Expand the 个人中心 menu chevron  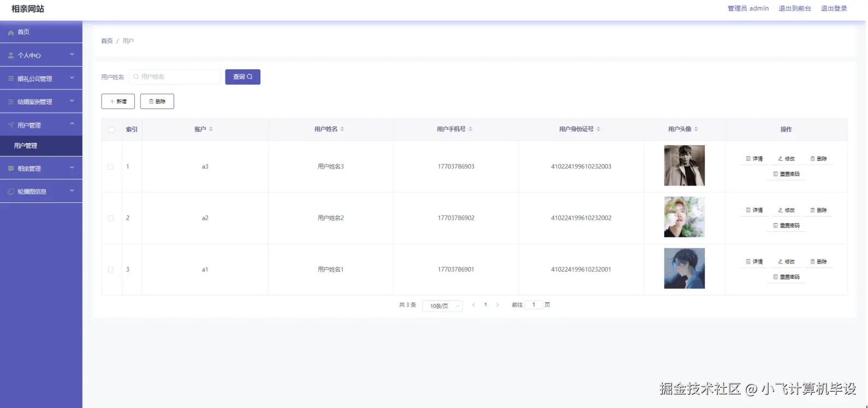pyautogui.click(x=72, y=55)
